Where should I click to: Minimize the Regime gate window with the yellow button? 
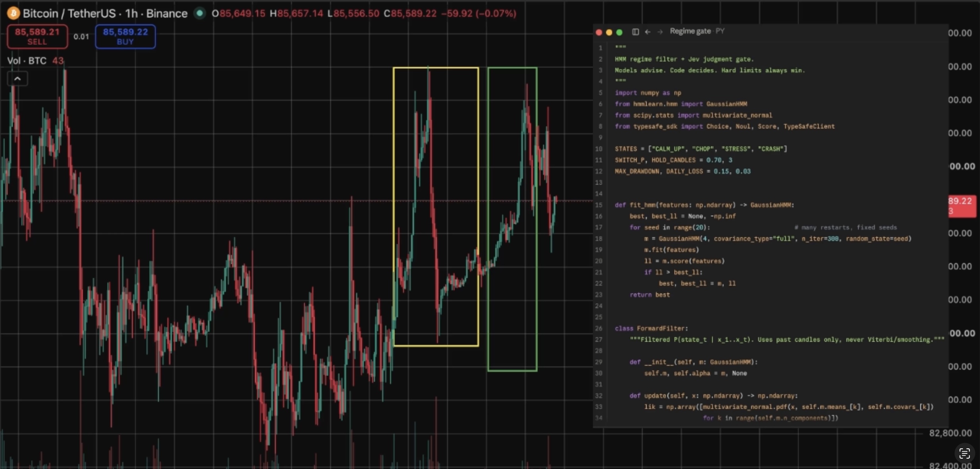tap(609, 32)
